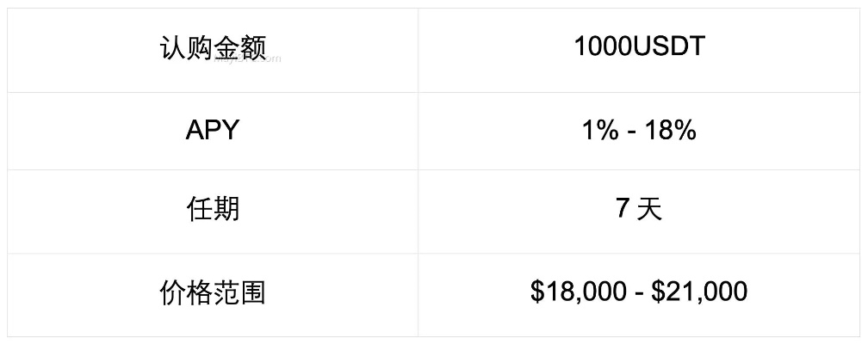Viewport: 868px width, 344px height.
Task: Click the $21,000 upper price bound
Action: click(699, 292)
